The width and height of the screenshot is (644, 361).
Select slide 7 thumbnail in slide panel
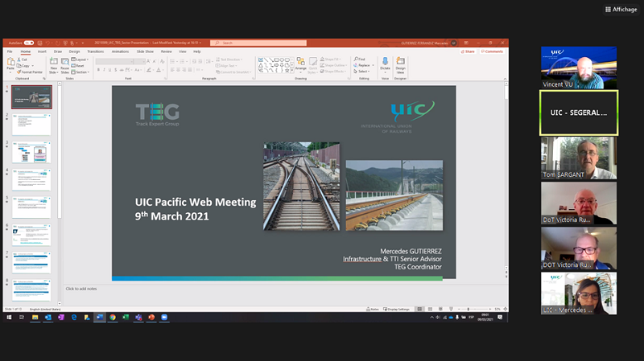point(31,263)
